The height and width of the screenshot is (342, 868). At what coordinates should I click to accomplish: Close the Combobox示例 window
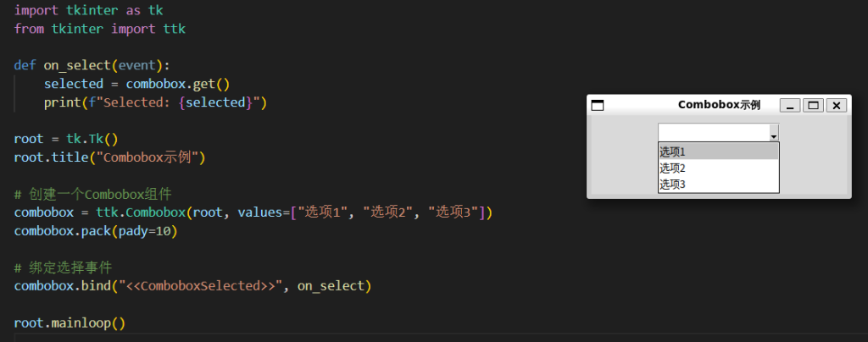(x=837, y=106)
